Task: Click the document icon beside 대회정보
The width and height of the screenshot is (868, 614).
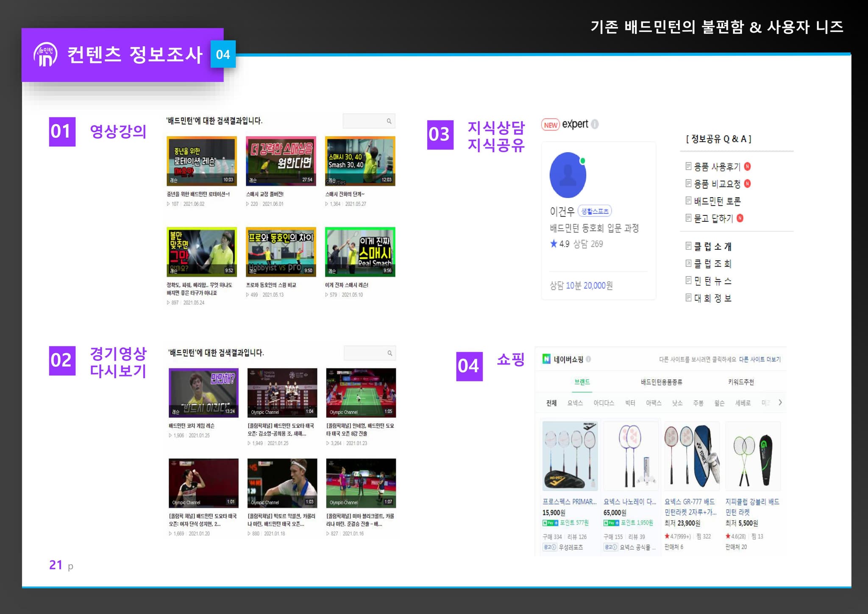Action: [688, 298]
